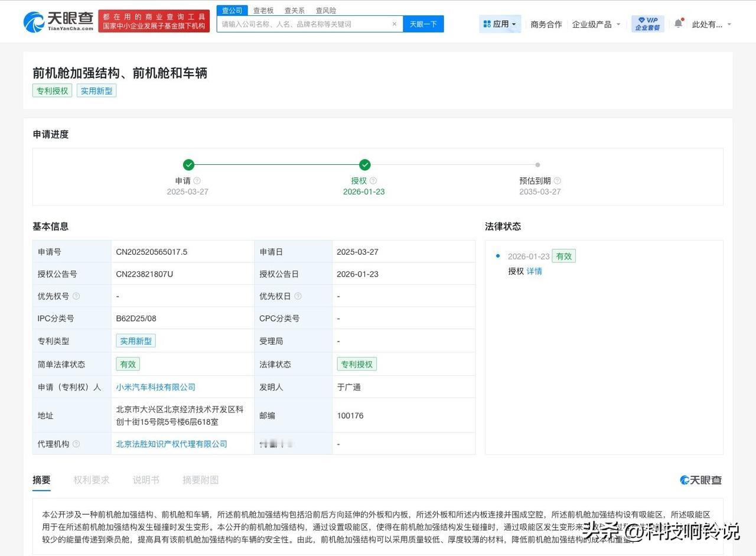Screen dimensions: 756x556
Task: Open the 摘要附图 tab
Action: pyautogui.click(x=200, y=480)
